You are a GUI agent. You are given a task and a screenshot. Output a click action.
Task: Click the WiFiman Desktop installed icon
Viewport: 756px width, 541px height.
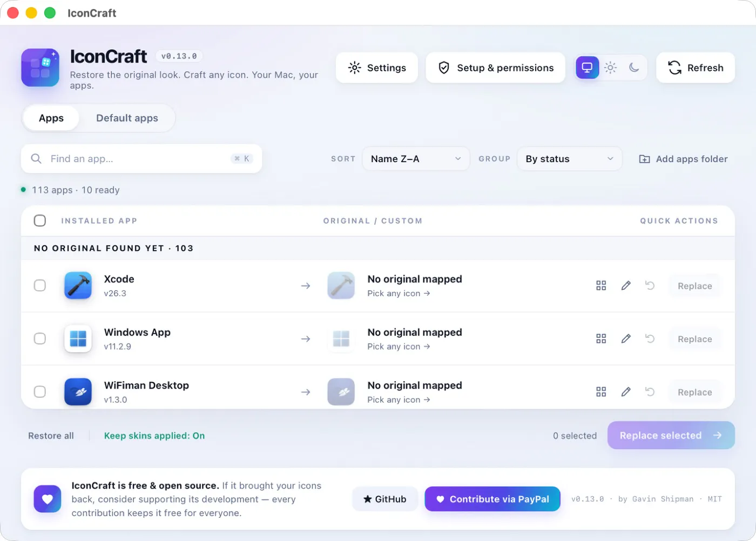[x=78, y=392]
